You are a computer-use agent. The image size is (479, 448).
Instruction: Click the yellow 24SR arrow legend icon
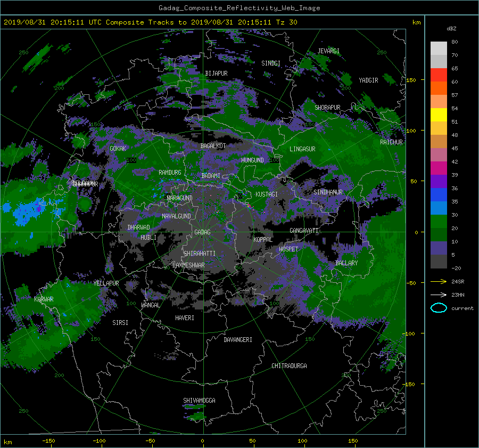(x=439, y=281)
